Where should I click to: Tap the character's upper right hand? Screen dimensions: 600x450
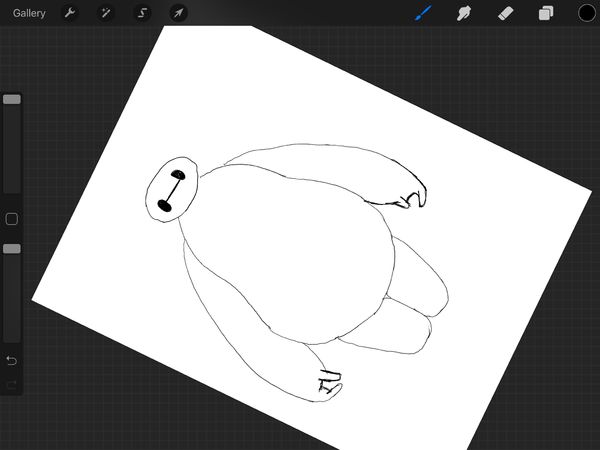410,195
